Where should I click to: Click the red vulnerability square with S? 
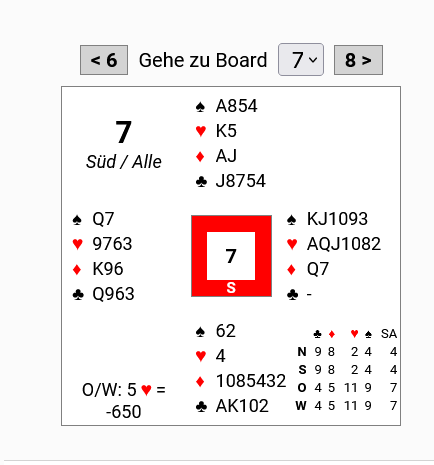click(231, 256)
